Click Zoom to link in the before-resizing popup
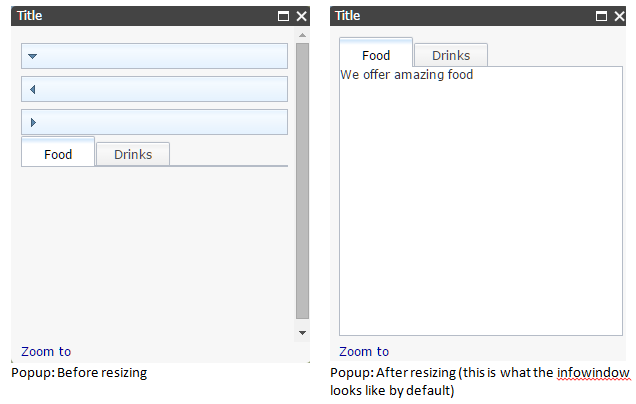 46,351
